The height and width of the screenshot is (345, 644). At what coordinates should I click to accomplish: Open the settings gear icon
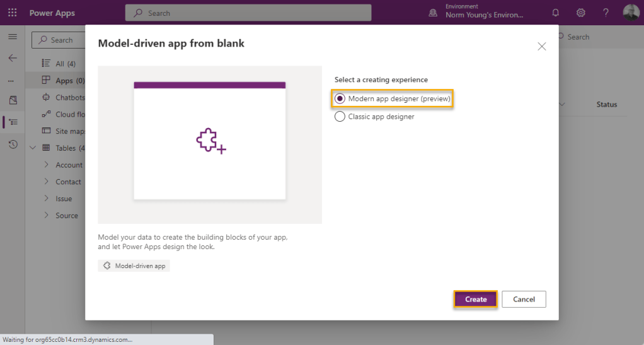[580, 13]
